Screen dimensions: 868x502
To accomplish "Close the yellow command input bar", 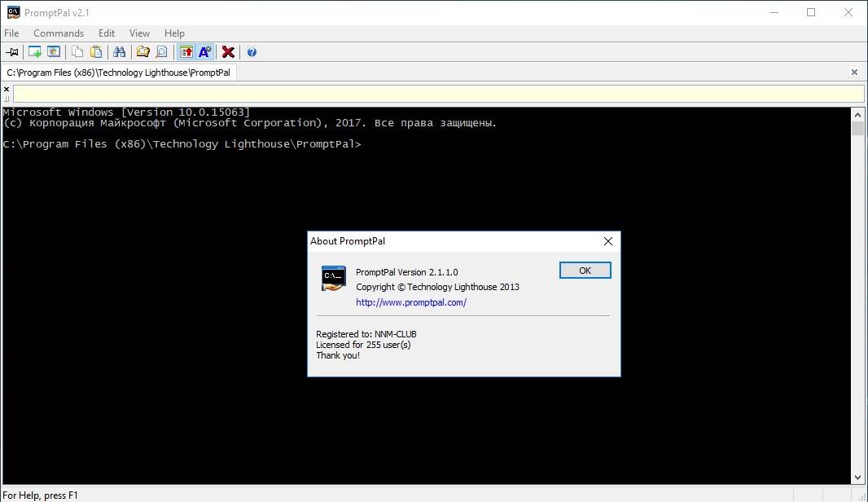I will point(7,89).
